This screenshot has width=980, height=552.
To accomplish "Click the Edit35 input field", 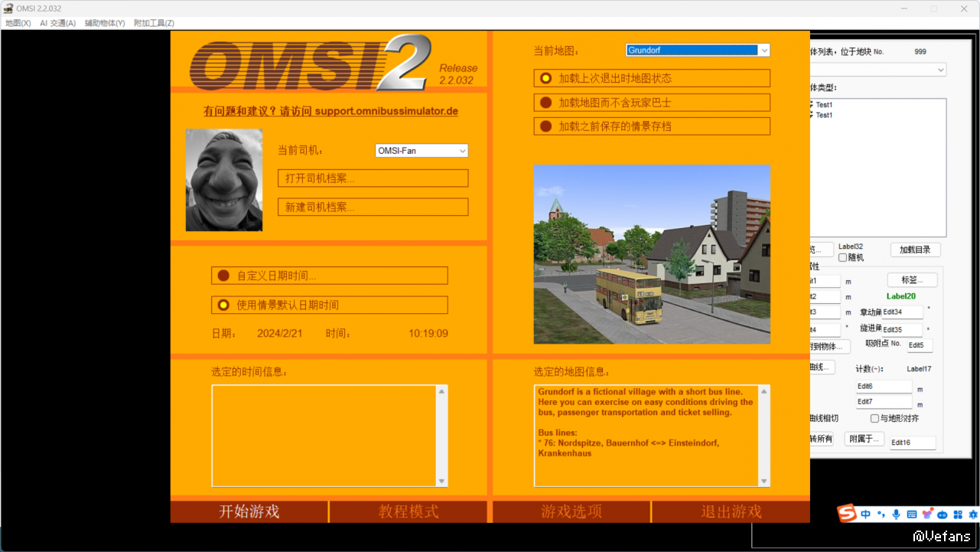I will coord(902,330).
